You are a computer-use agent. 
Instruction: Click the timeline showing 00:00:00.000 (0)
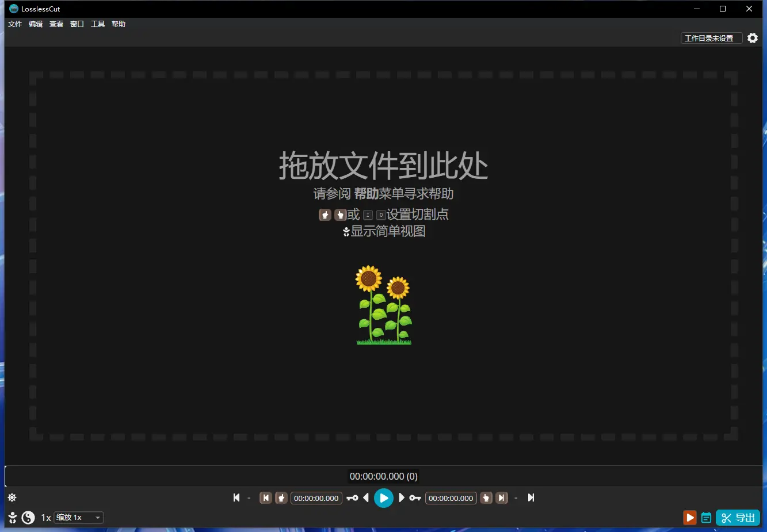tap(383, 476)
